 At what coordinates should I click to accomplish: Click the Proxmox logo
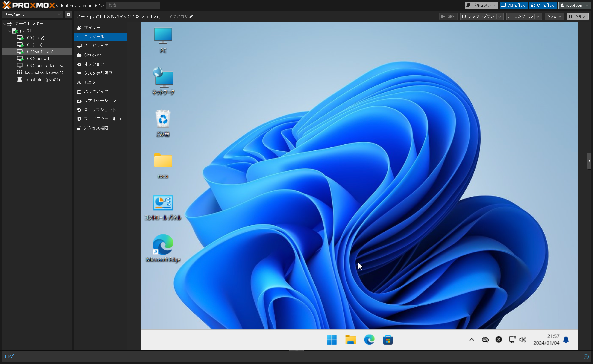click(28, 5)
